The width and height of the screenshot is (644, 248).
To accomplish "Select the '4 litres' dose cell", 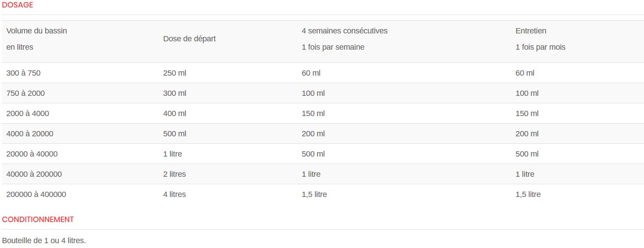I will point(175,194).
